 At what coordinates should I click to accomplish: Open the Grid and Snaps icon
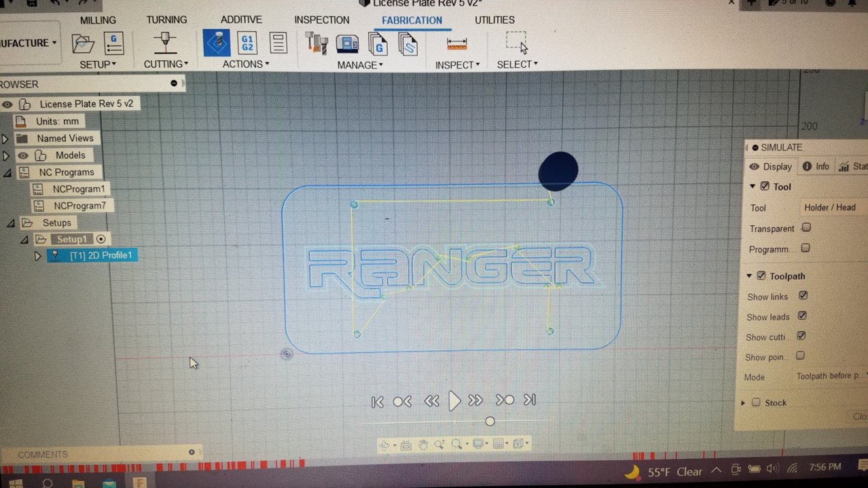coord(499,445)
